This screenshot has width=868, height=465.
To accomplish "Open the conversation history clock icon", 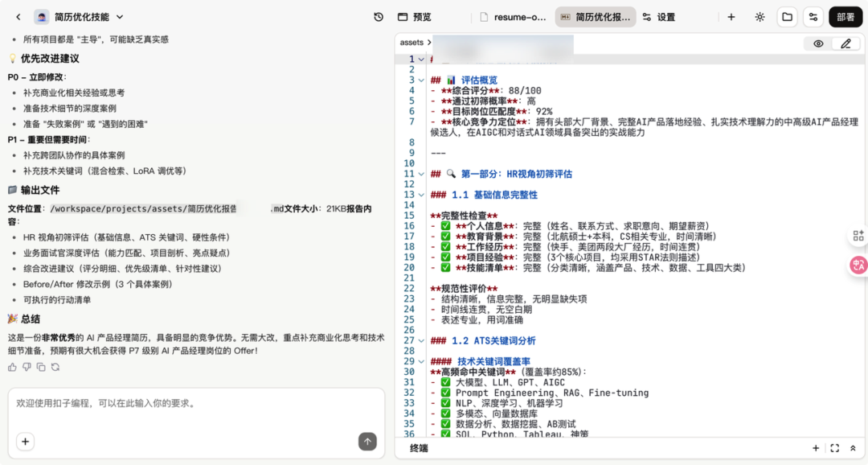I will [379, 17].
